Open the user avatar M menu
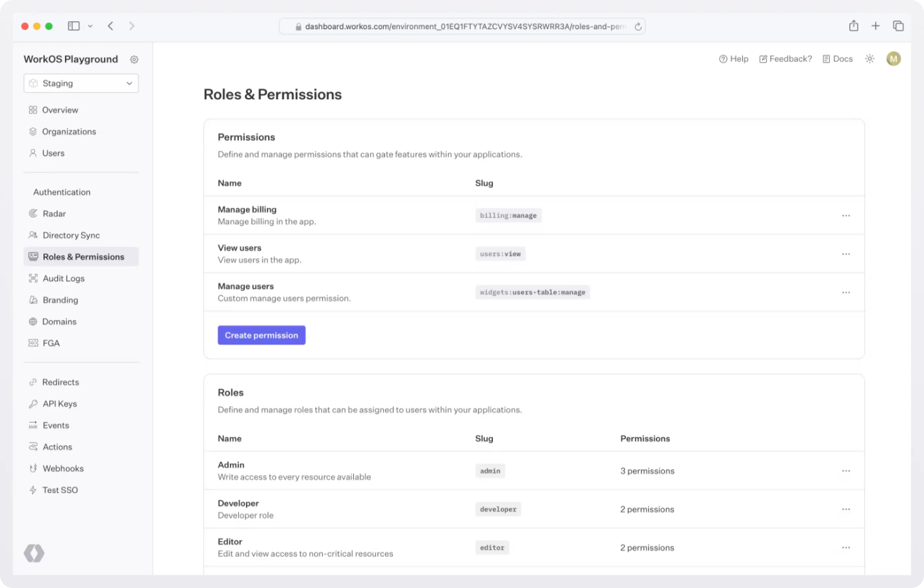 893,59
